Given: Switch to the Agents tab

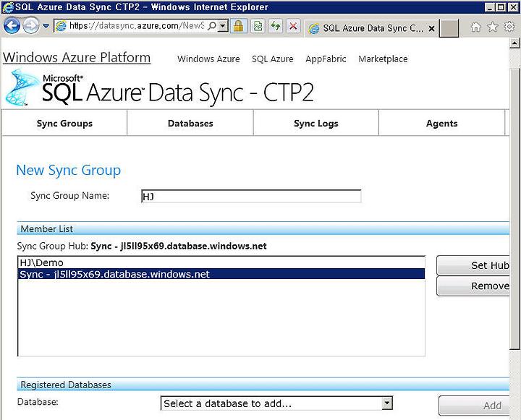Looking at the screenshot, I should pyautogui.click(x=441, y=123).
